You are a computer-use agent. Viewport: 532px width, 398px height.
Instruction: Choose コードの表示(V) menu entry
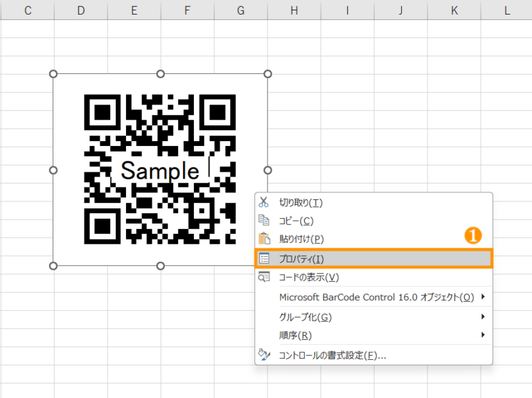pos(308,277)
